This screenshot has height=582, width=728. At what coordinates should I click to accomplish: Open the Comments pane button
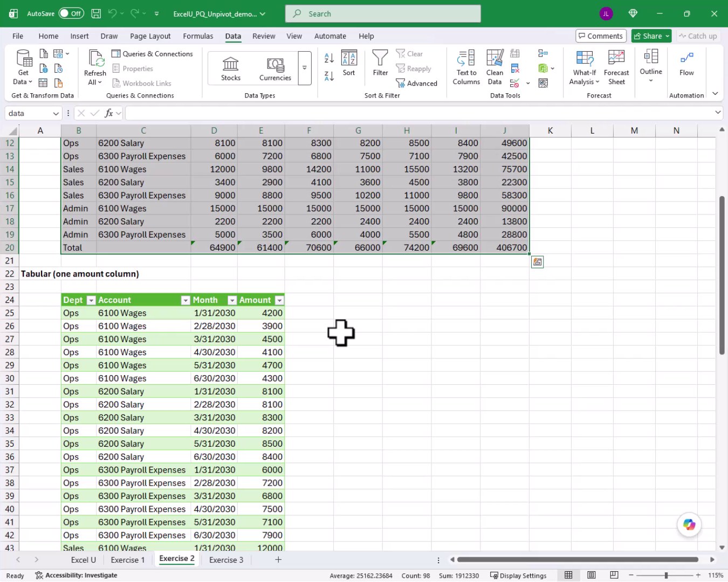(601, 36)
